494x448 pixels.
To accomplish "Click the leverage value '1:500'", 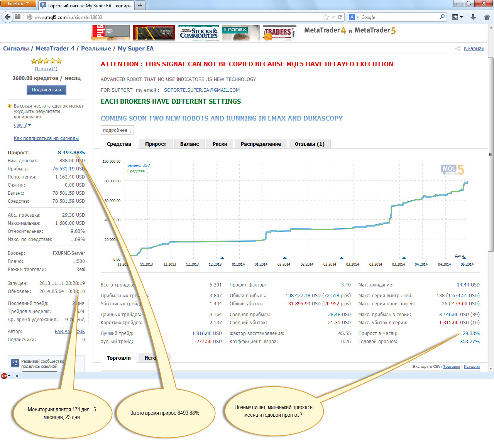I will [x=79, y=261].
